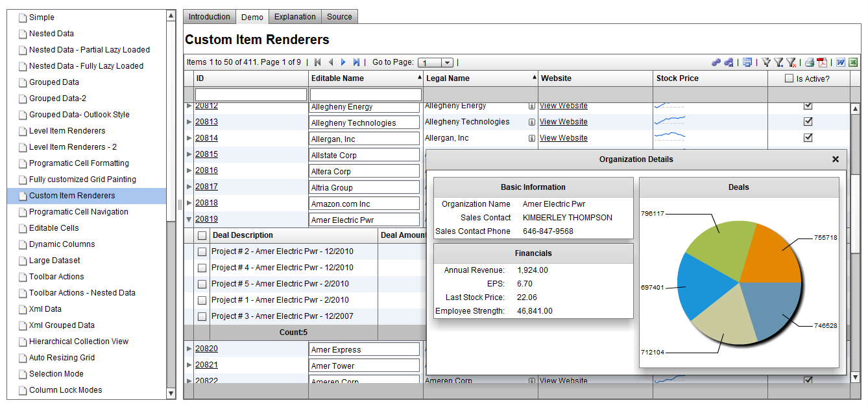Open the Explanation tab

pos(295,17)
